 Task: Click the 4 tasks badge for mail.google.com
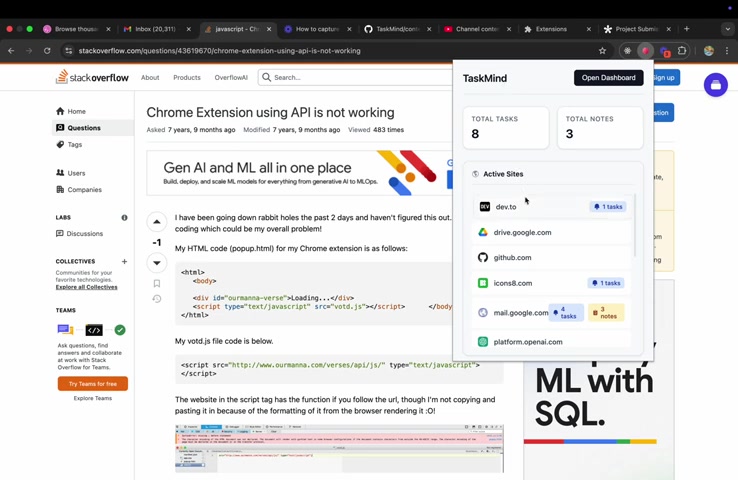tap(566, 312)
